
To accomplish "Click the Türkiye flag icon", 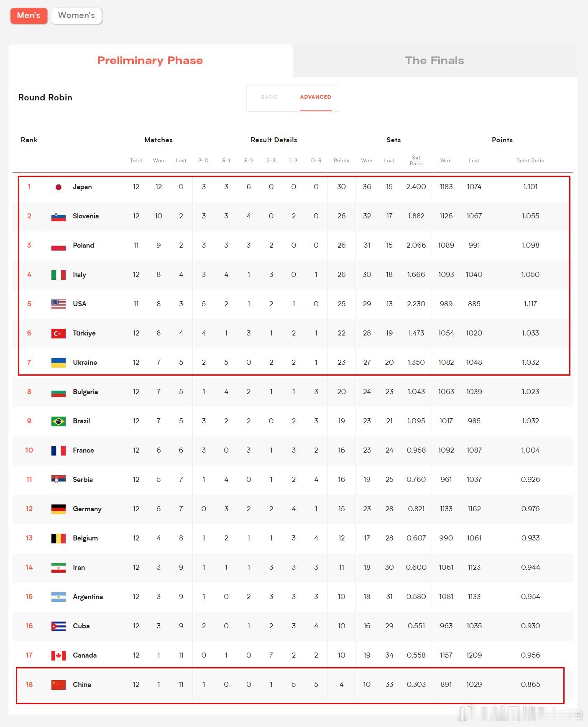I will (x=59, y=333).
